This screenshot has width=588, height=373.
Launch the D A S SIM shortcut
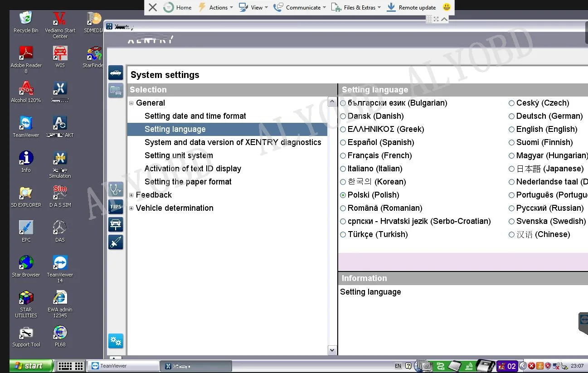60,197
